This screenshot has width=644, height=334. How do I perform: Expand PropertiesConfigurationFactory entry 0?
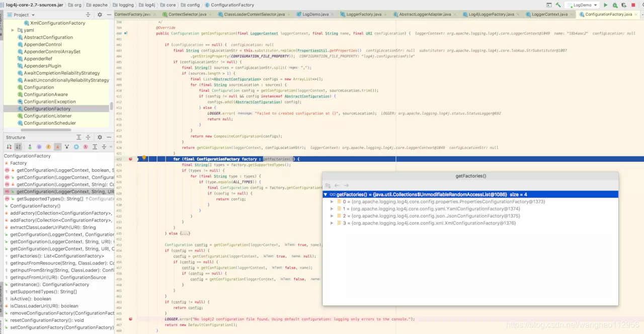click(x=332, y=202)
